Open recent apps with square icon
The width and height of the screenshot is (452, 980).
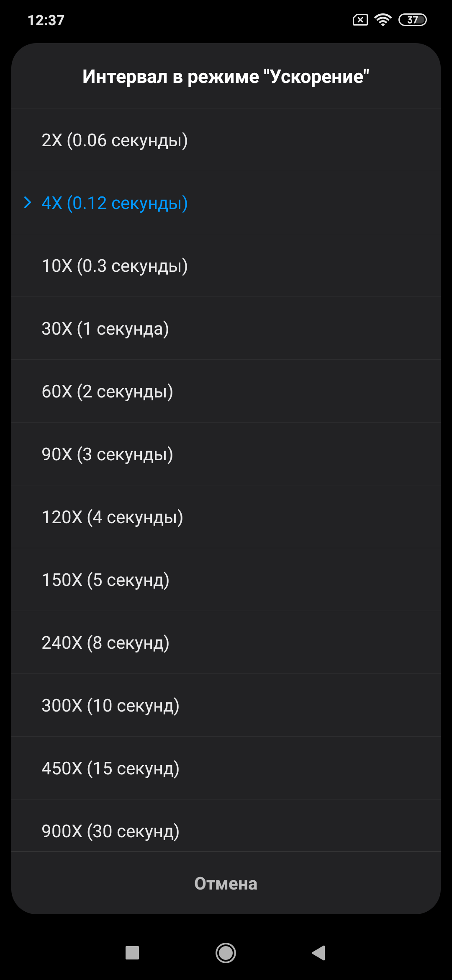pos(132,953)
